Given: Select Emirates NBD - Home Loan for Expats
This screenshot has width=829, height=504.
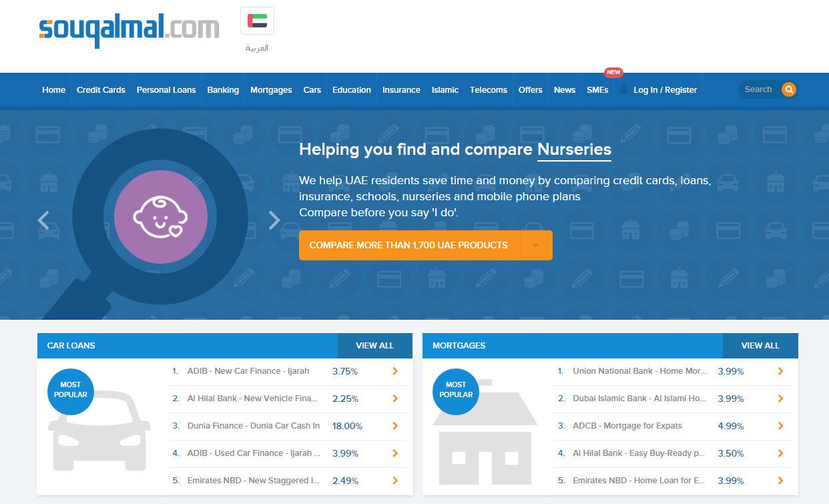Looking at the screenshot, I should 639,481.
